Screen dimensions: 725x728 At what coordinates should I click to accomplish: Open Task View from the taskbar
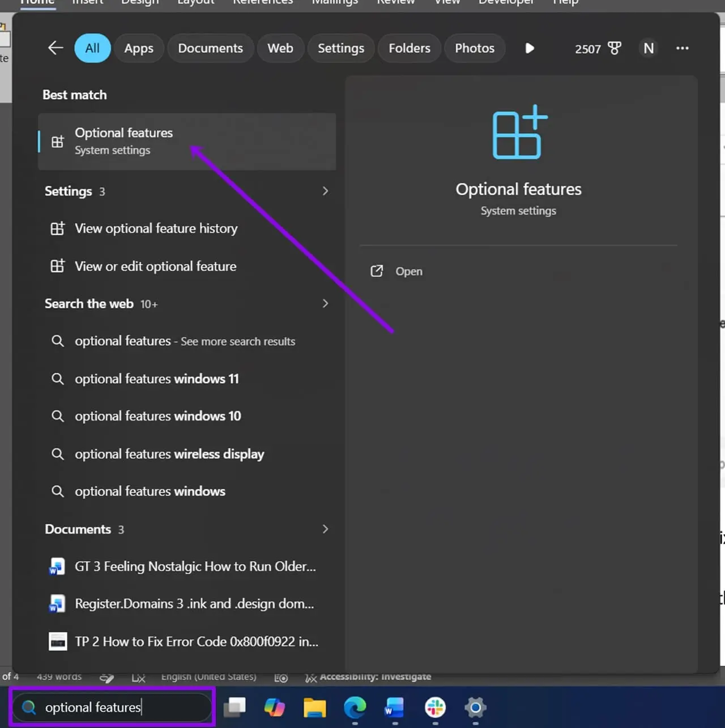[x=234, y=707]
